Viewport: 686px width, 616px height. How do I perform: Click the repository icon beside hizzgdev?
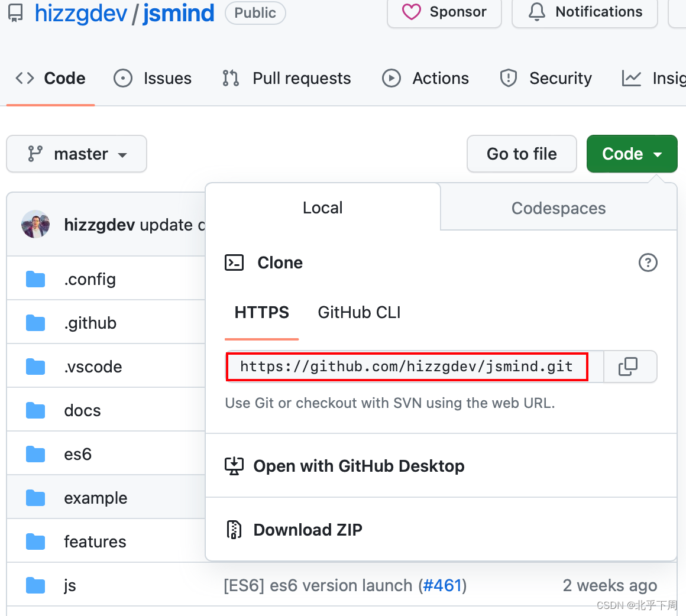pos(16,13)
